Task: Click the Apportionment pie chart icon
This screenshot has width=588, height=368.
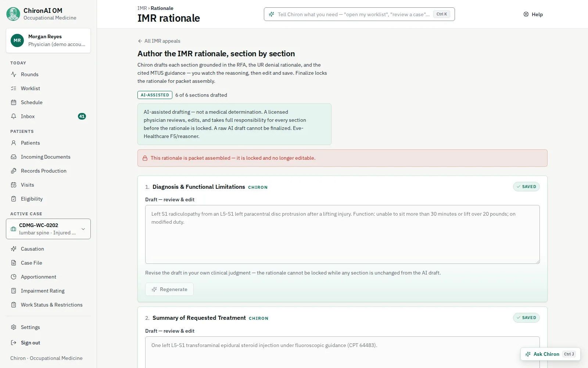Action: (x=14, y=277)
